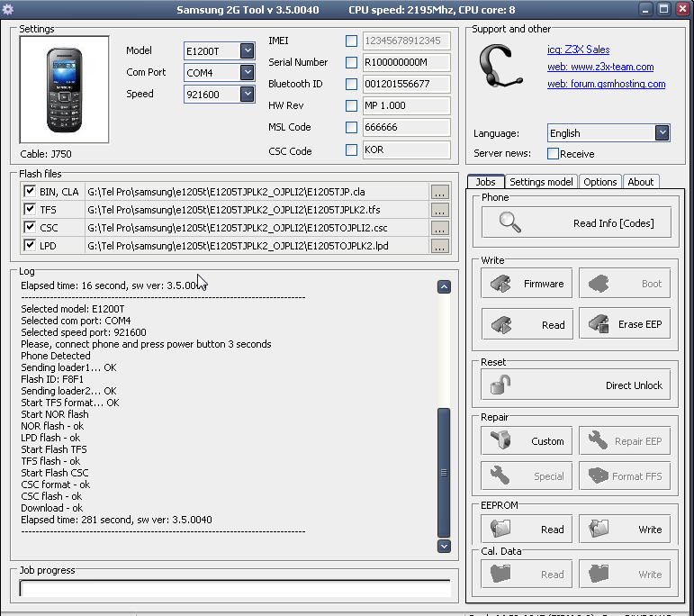Click the log scrollbar thumb

click(444, 473)
